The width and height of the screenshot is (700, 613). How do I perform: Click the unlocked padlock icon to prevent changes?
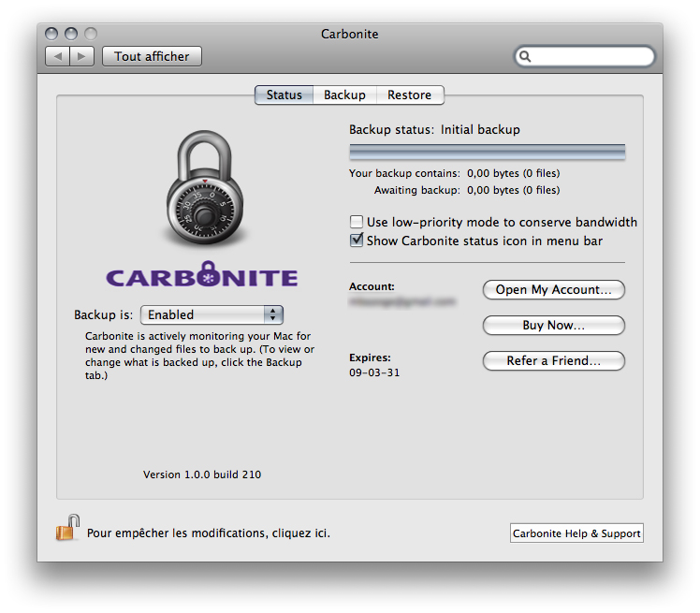pos(67,528)
